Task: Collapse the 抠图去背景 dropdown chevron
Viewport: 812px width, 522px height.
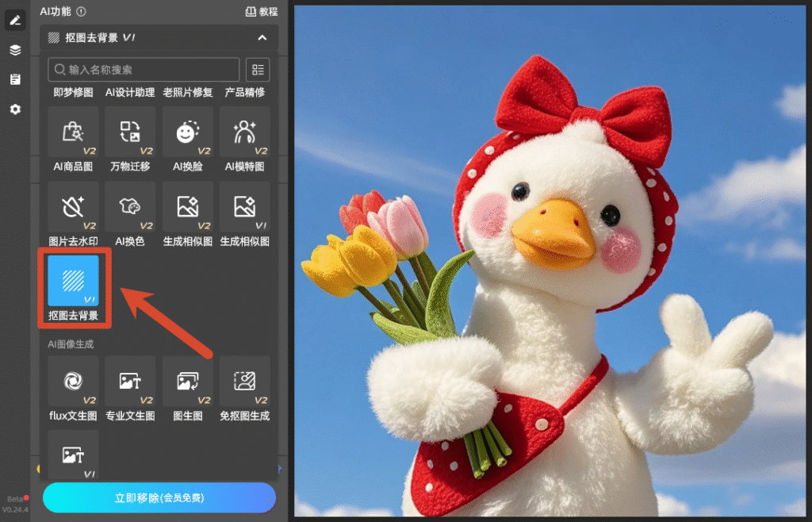Action: point(262,37)
